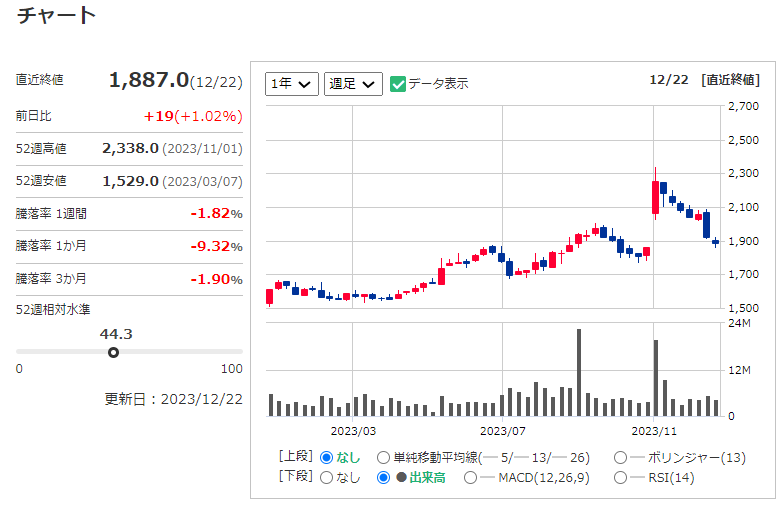Select 出来高 volume indicator

(x=383, y=478)
